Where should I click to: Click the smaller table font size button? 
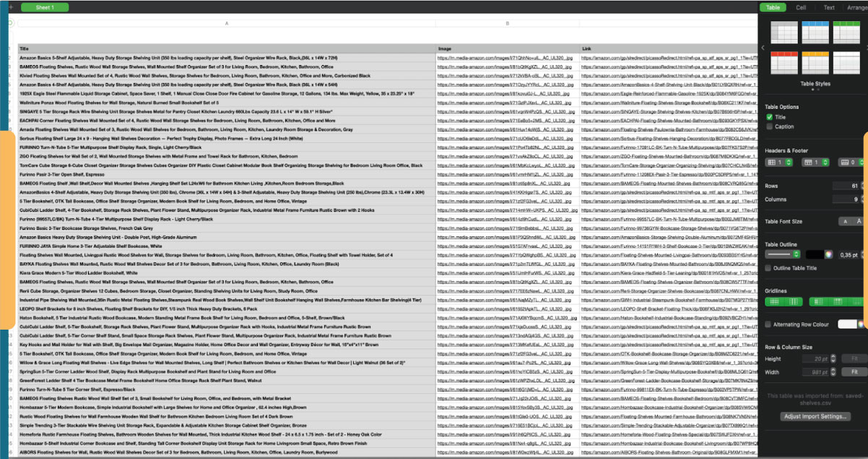coord(845,221)
